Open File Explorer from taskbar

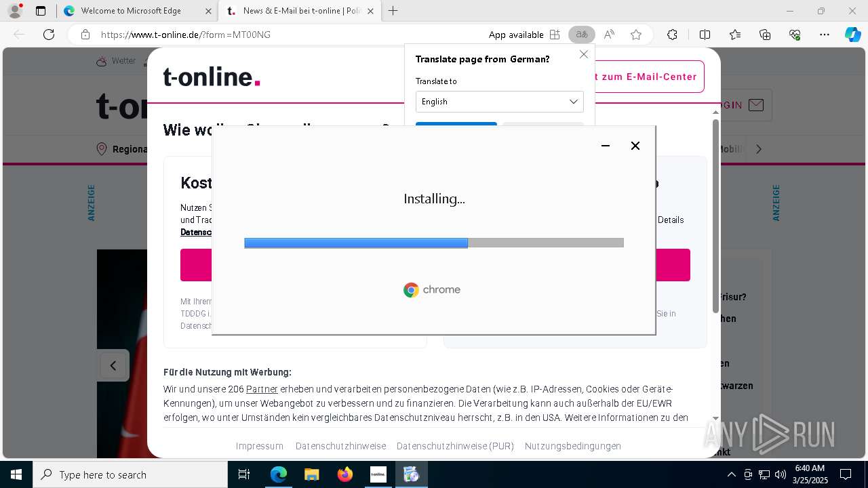point(311,474)
